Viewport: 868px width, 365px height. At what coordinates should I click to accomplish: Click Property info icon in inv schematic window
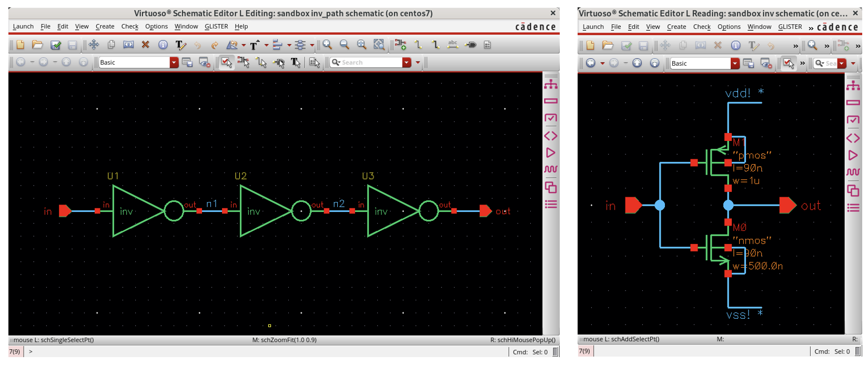[x=735, y=46]
